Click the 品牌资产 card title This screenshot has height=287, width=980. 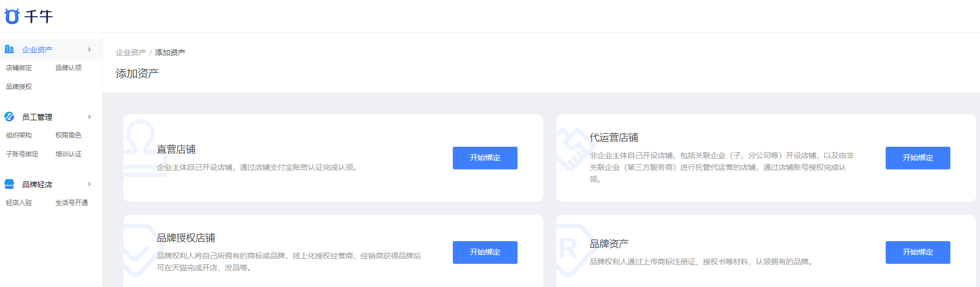point(609,244)
